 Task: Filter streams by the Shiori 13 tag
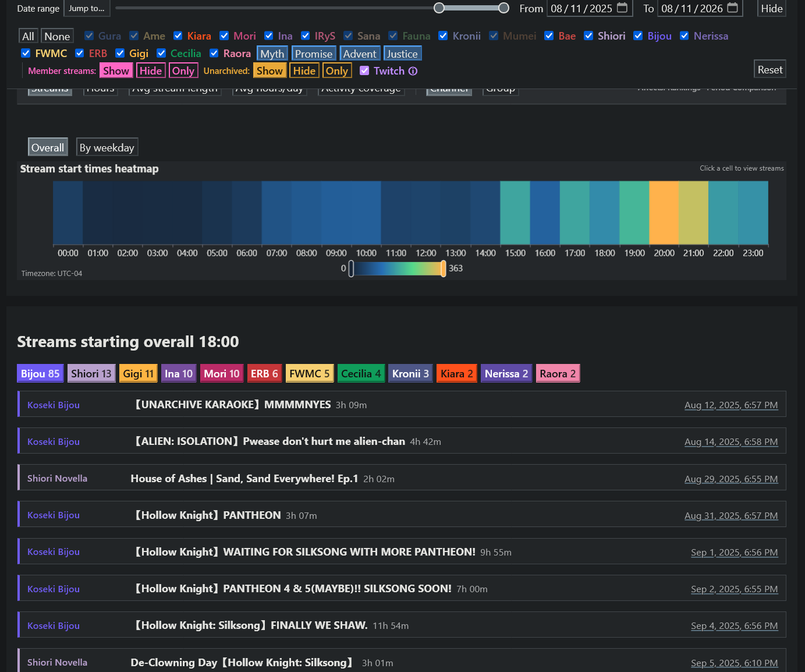(91, 373)
